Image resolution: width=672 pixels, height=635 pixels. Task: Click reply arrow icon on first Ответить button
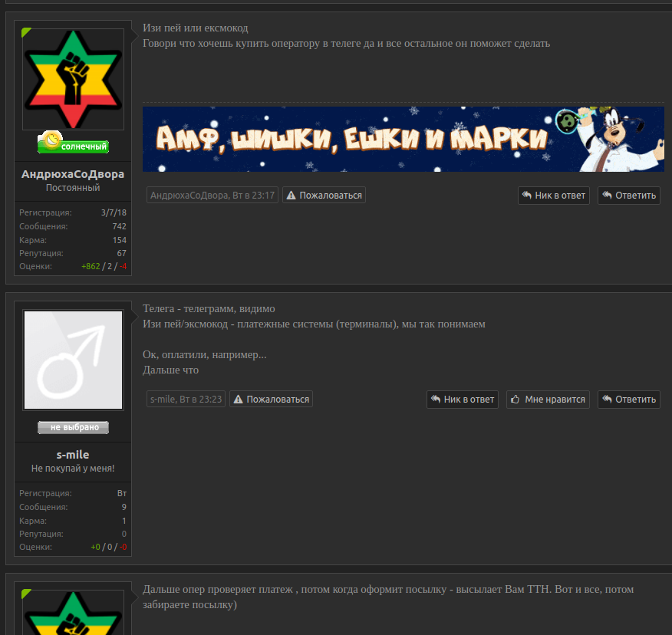[607, 196]
